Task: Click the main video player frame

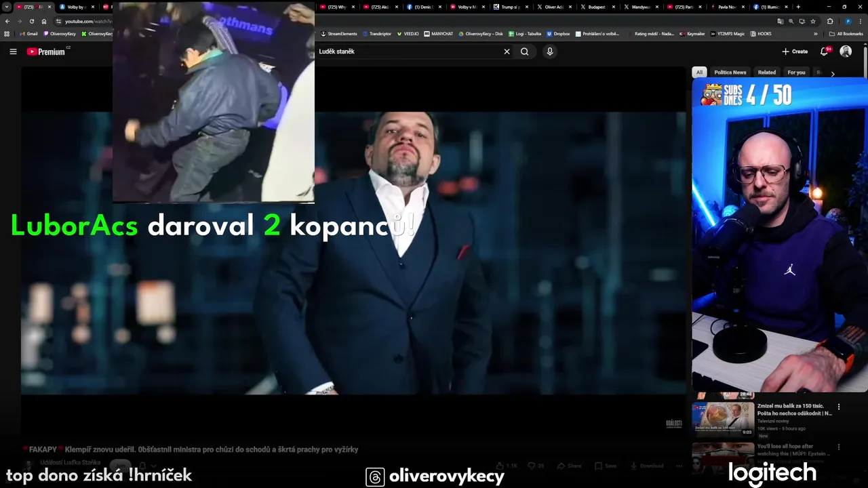Action: pos(353,252)
